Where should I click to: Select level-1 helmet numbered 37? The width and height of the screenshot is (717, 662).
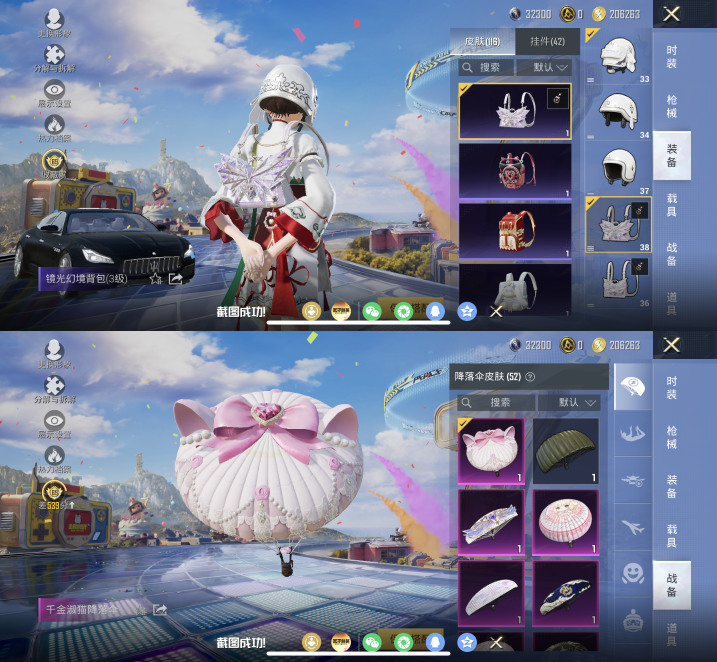(619, 169)
